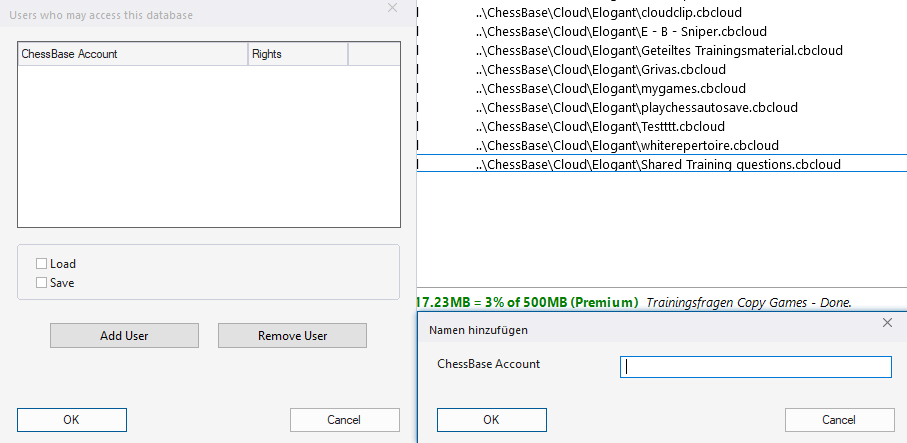Select E - B - Sniper.cbcloud entry
This screenshot has height=443, width=907.
pos(621,32)
